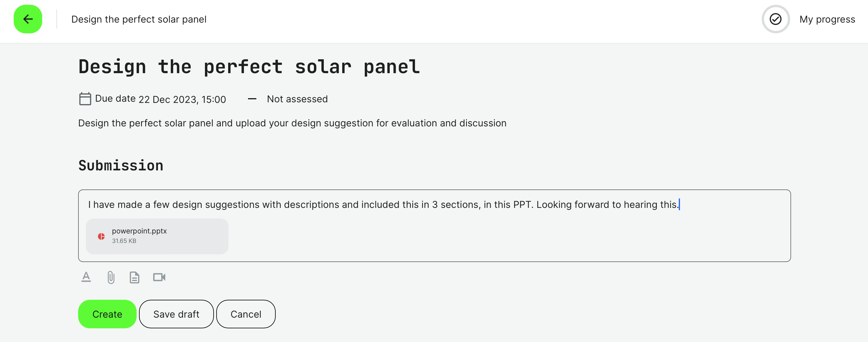The height and width of the screenshot is (342, 868).
Task: Click the green back arrow button
Action: click(28, 19)
